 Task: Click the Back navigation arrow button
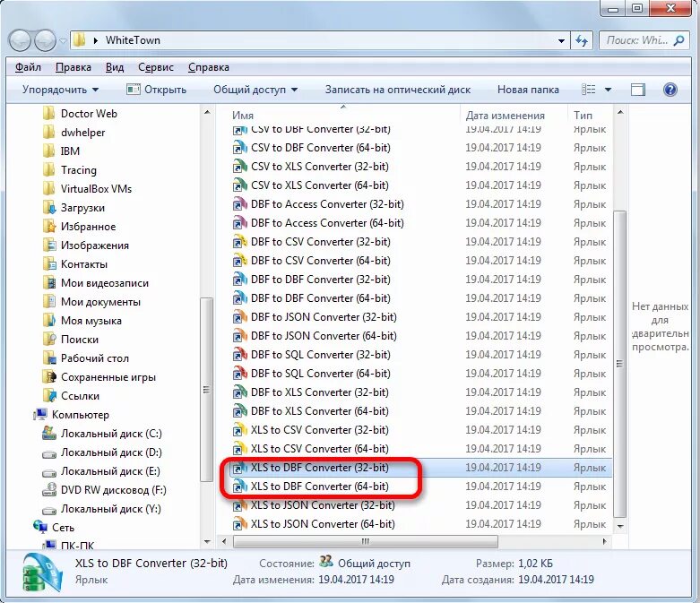(x=20, y=40)
